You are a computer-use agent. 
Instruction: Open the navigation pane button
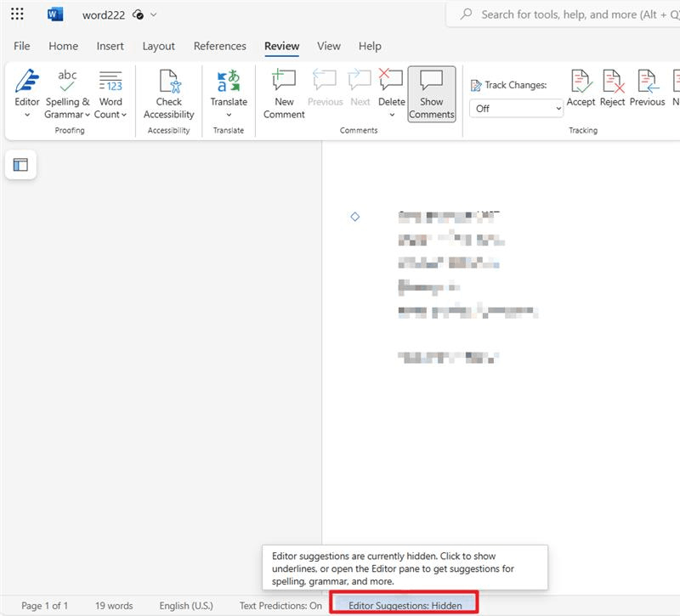[20, 165]
